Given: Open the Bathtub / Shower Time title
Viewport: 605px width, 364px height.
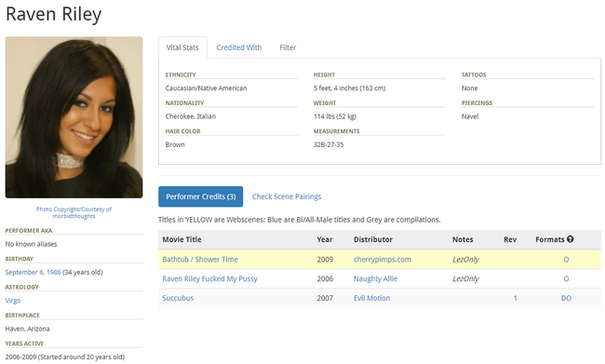Looking at the screenshot, I should tap(200, 260).
